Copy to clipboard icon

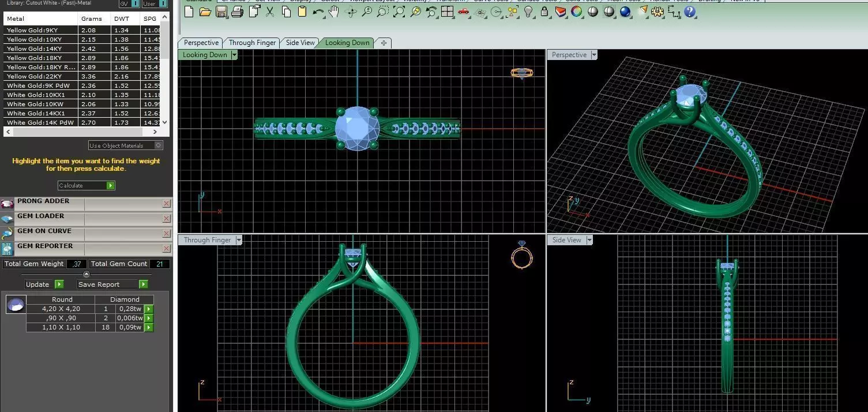286,12
